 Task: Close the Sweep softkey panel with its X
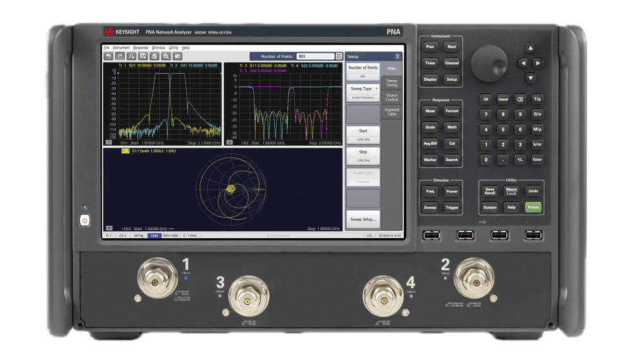[x=397, y=56]
